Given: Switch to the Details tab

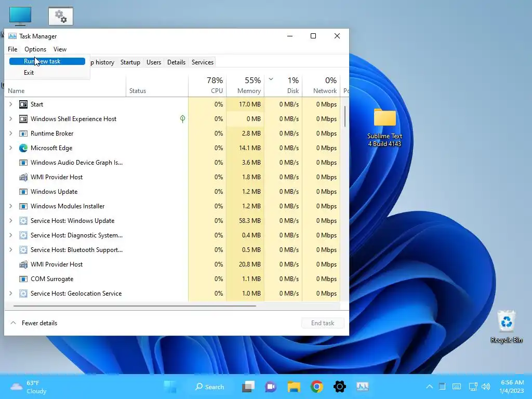Looking at the screenshot, I should [x=177, y=62].
